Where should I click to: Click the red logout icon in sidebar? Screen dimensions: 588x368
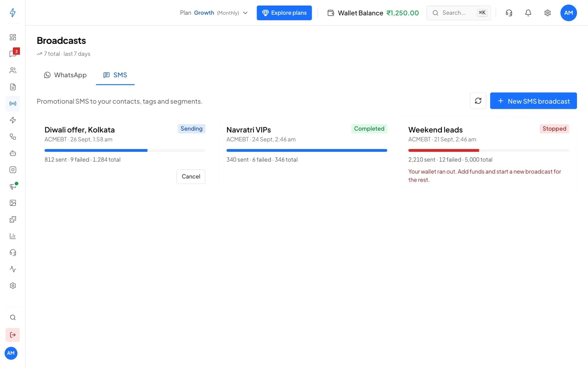click(x=13, y=335)
